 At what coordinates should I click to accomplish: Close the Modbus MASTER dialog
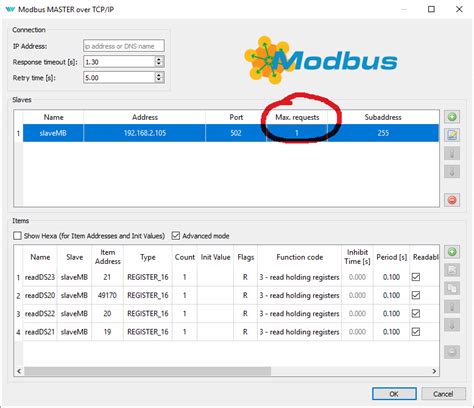(x=459, y=9)
